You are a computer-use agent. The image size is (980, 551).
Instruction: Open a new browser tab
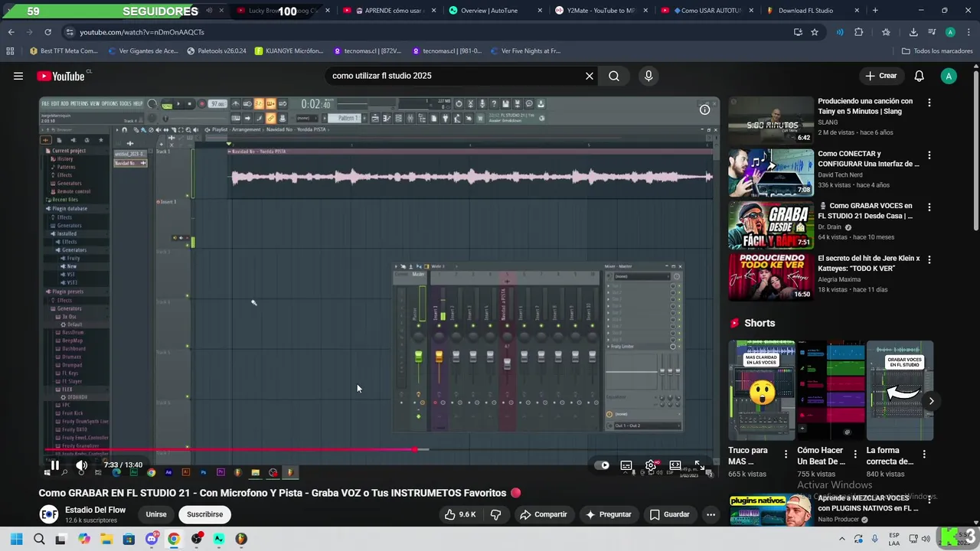875,11
